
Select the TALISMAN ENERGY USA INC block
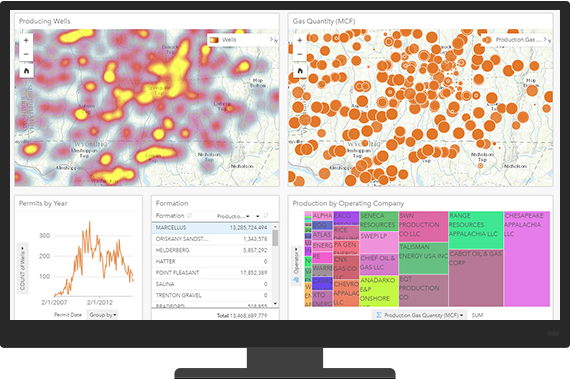424,258
